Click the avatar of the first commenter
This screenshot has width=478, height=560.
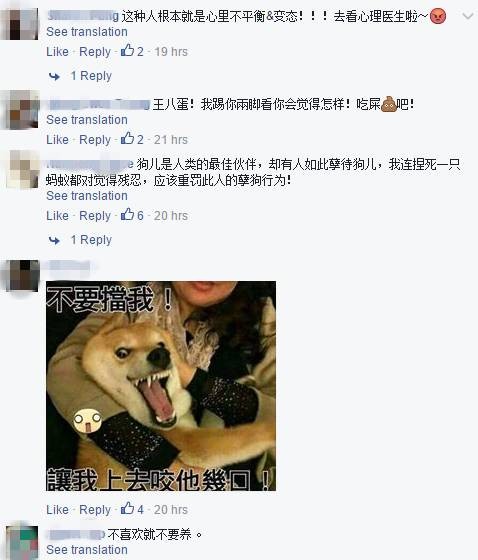click(22, 23)
